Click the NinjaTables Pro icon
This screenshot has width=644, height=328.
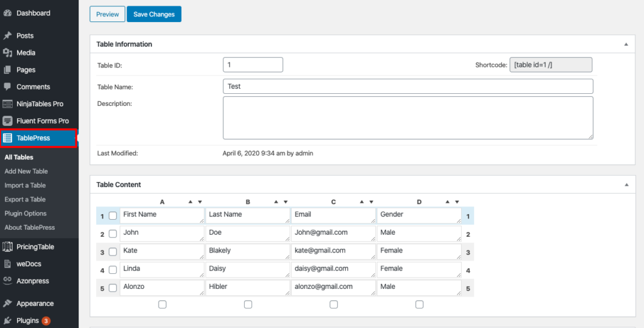click(8, 104)
